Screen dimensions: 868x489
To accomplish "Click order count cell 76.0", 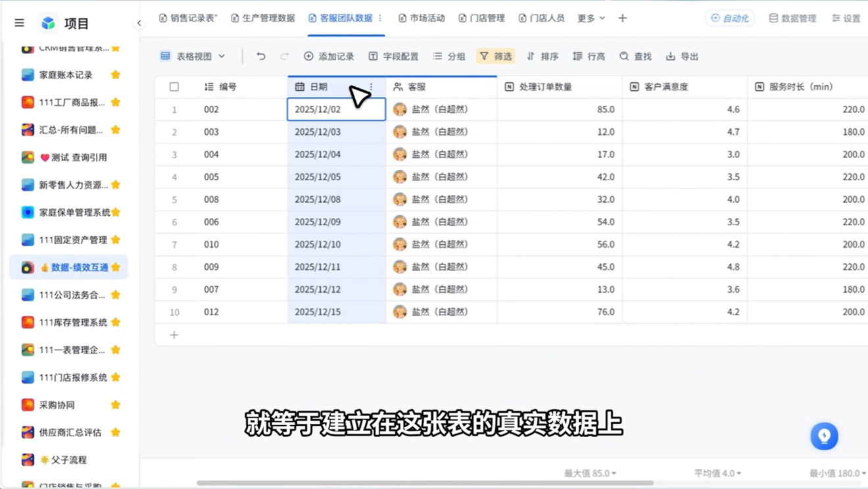I will point(560,312).
